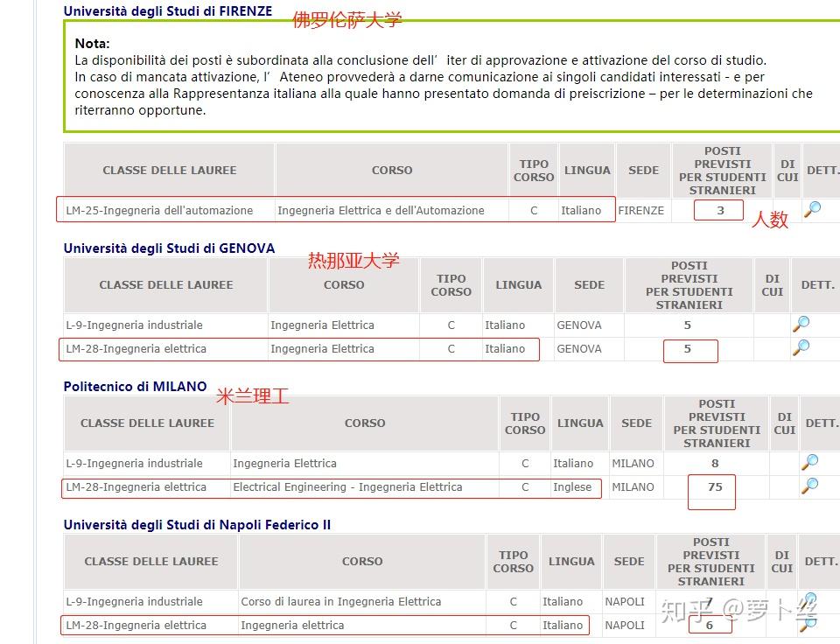Click places value 5 in GENOVA LM-28 row
The height and width of the screenshot is (644, 840).
tap(688, 349)
